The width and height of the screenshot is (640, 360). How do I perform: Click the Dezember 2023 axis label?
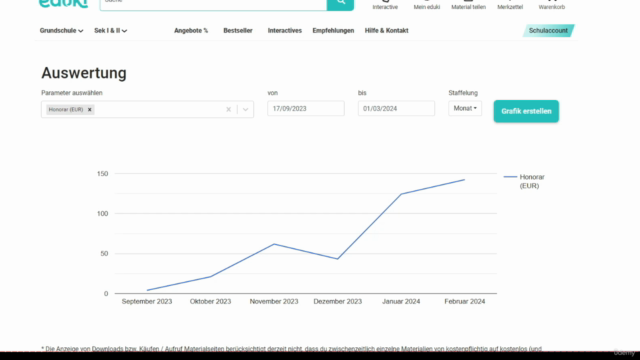pyautogui.click(x=338, y=301)
